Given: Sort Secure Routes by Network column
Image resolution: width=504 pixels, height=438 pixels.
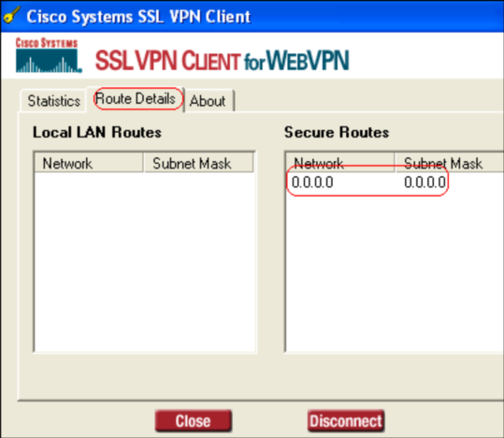Looking at the screenshot, I should tap(340, 163).
